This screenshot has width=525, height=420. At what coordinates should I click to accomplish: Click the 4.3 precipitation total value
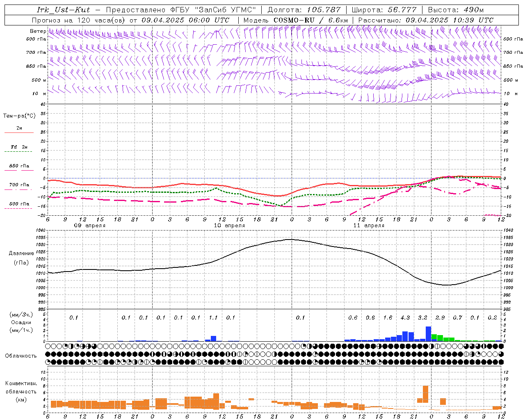click(x=405, y=317)
